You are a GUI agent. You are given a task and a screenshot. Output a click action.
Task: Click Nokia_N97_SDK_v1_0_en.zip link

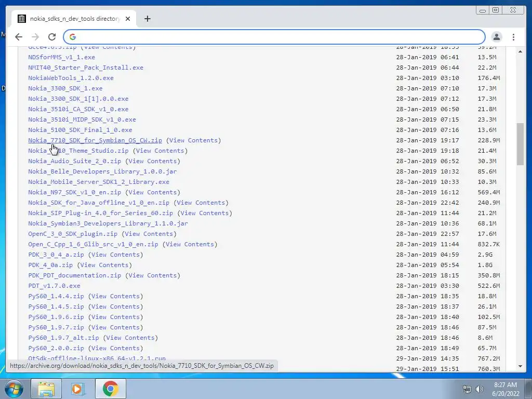(x=74, y=192)
